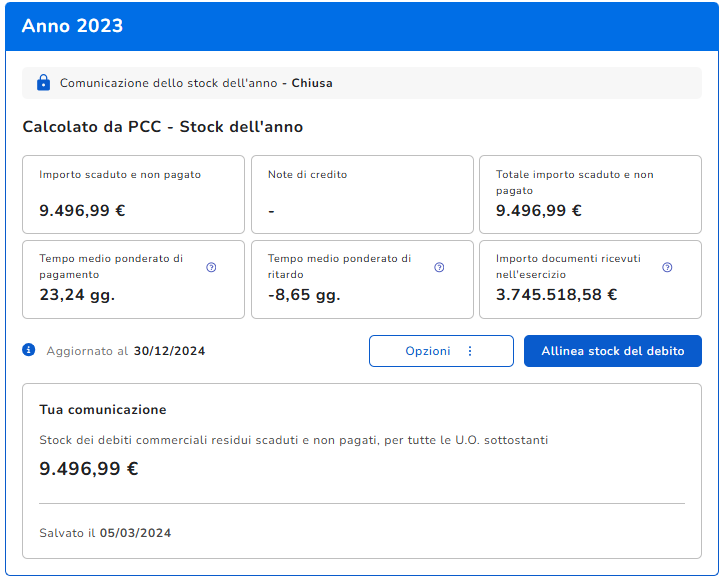Click the -8,65 gg. delay value
Viewport: 726px width, 581px height.
pyautogui.click(x=304, y=295)
